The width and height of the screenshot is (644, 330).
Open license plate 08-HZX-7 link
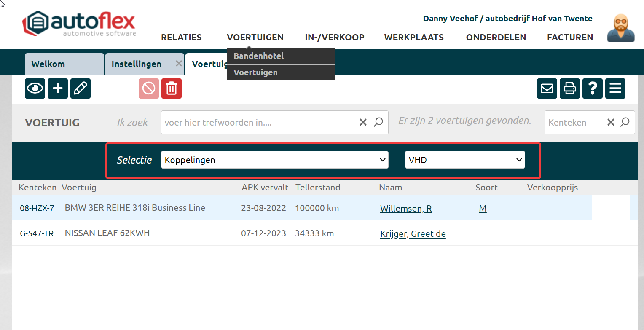click(37, 208)
